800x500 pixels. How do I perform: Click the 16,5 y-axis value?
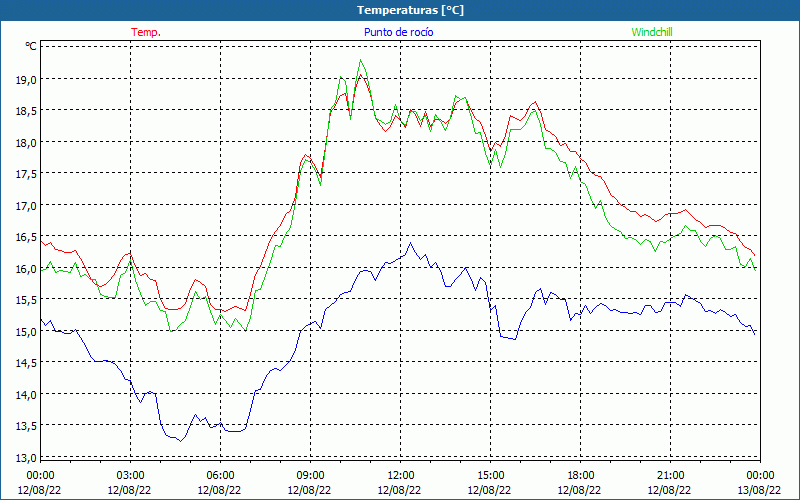pyautogui.click(x=28, y=237)
